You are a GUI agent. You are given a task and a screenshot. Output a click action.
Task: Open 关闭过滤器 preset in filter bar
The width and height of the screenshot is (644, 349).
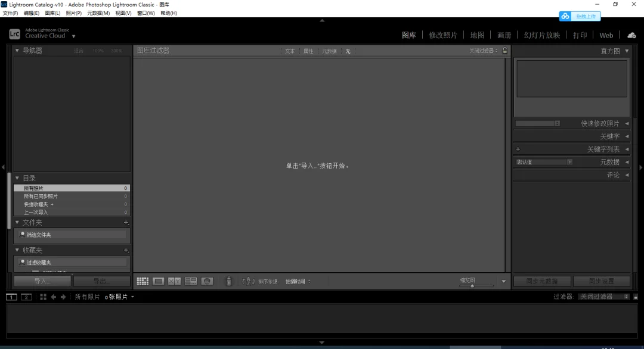pos(484,51)
